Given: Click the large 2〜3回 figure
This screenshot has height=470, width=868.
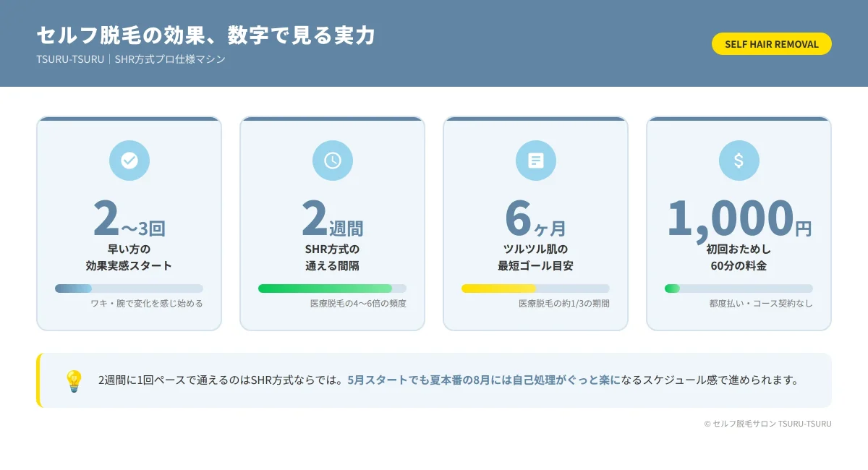Looking at the screenshot, I should click(129, 218).
